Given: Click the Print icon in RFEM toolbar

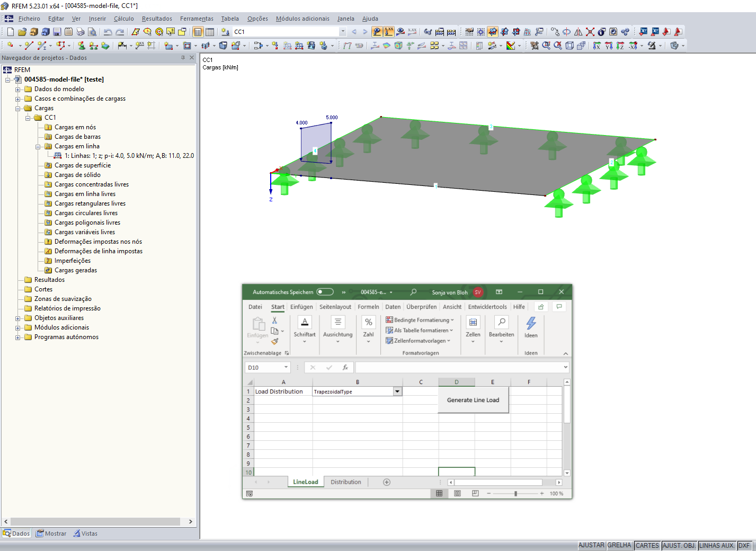Looking at the screenshot, I should point(80,32).
